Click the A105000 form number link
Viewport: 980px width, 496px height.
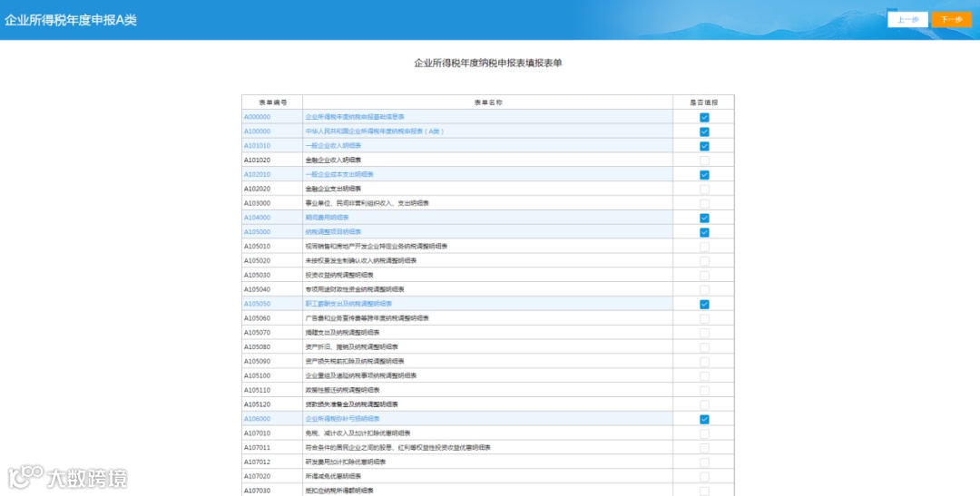click(257, 232)
